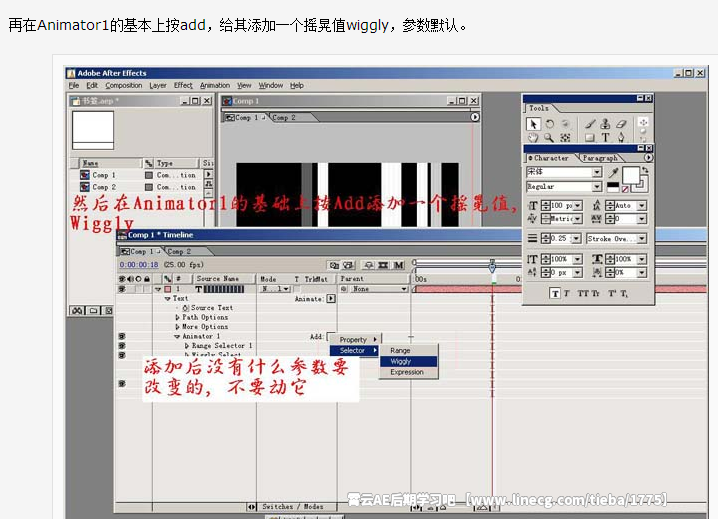Image resolution: width=718 pixels, height=519 pixels.
Task: Swap fill and stroke colors arrow
Action: [645, 170]
